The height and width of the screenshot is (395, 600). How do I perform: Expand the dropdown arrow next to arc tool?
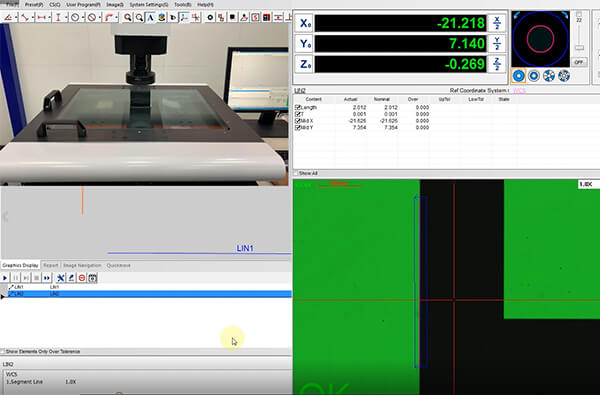pos(116,17)
